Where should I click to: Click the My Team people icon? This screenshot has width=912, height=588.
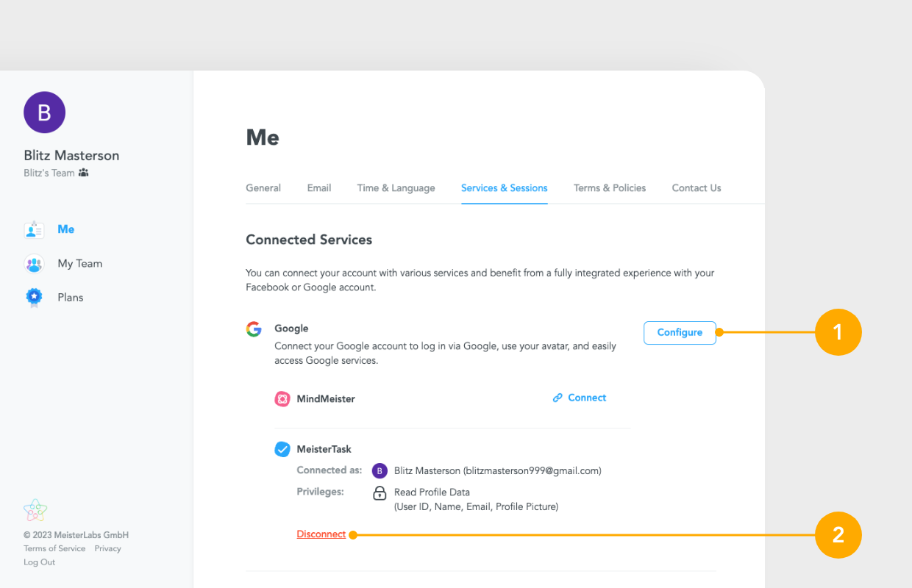coord(34,264)
